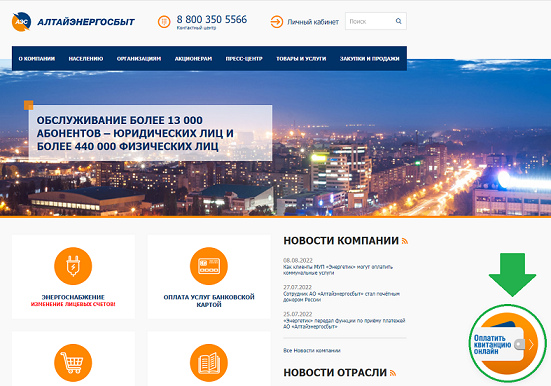Open news item dated 25.07.2022
Screen dimensions: 551x386
344,323
